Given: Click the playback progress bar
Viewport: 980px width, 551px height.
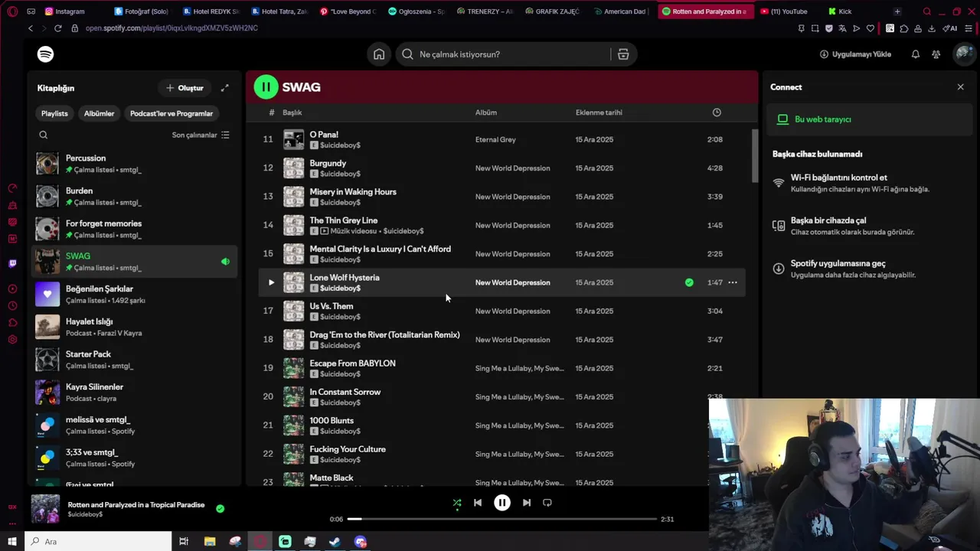Looking at the screenshot, I should pyautogui.click(x=502, y=519).
